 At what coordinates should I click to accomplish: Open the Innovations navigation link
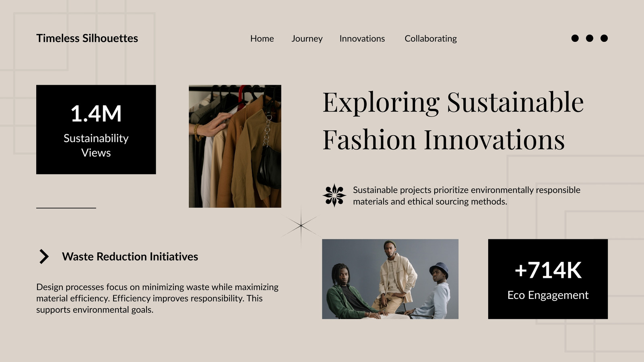tap(362, 39)
